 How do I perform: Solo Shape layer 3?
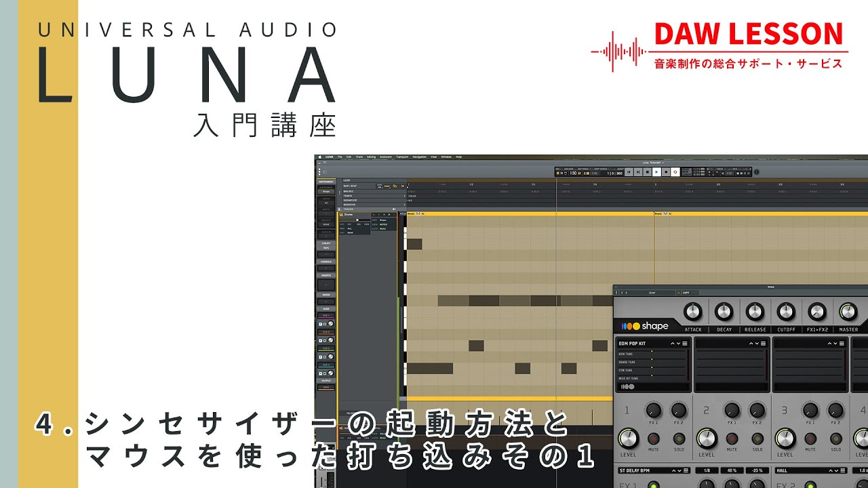point(836,439)
